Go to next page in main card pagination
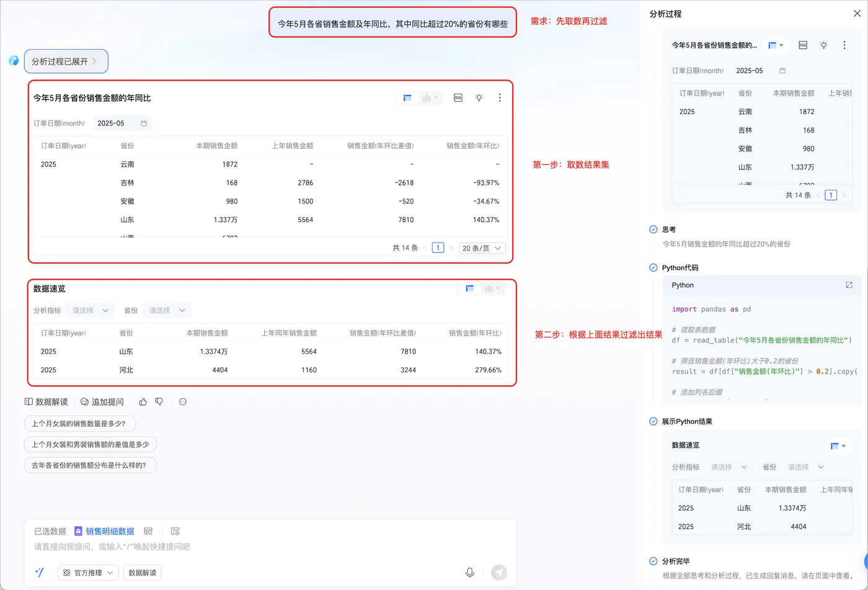The image size is (868, 590). click(x=451, y=248)
